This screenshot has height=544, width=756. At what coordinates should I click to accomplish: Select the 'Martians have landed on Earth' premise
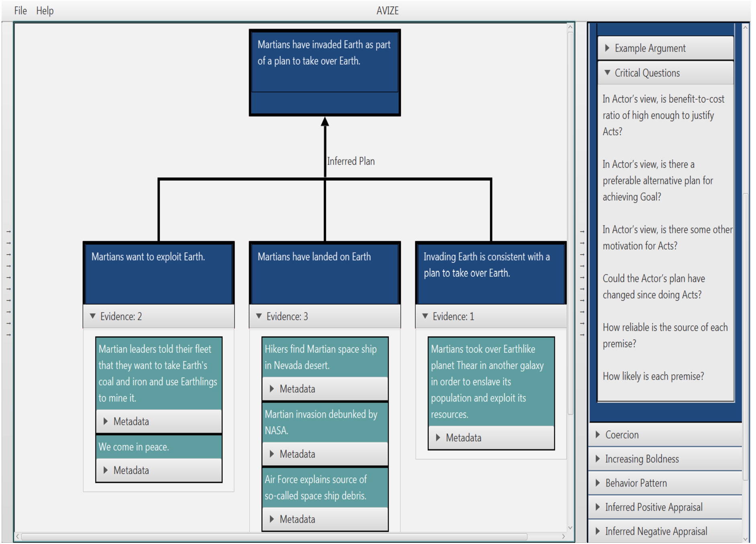[x=325, y=273]
